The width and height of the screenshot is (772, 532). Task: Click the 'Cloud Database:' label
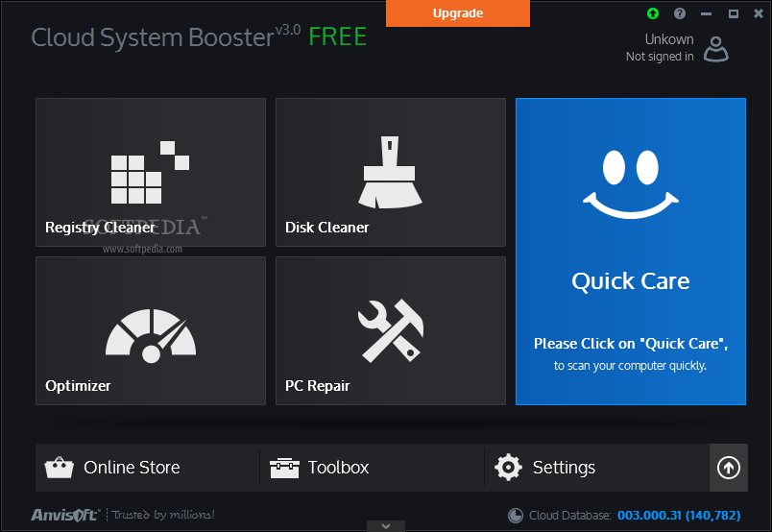[570, 516]
